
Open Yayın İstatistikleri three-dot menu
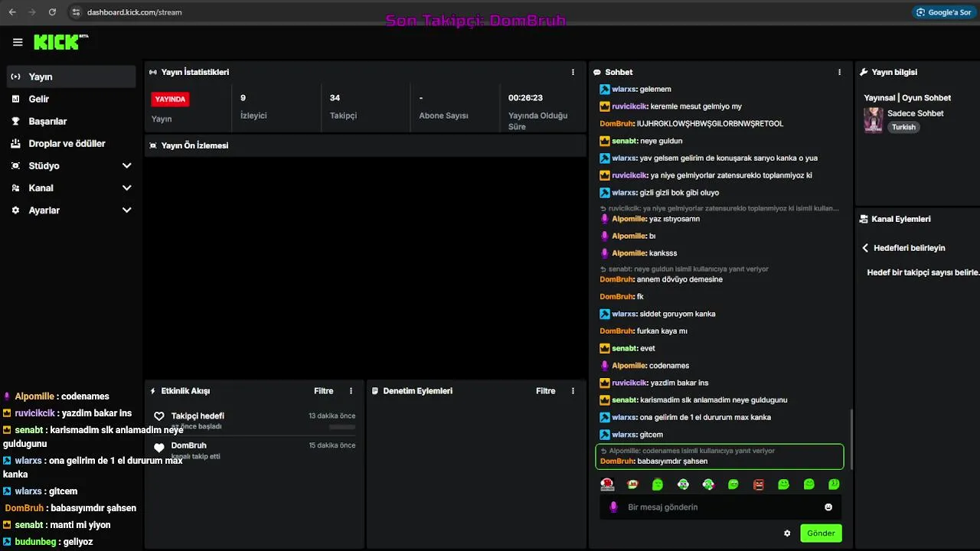coord(573,72)
